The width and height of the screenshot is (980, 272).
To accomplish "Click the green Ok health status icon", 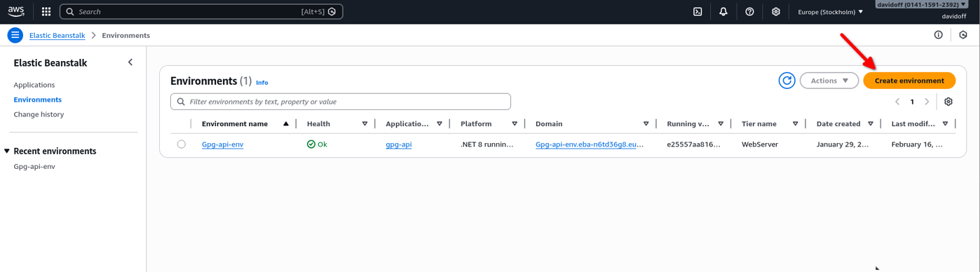I will tap(311, 144).
